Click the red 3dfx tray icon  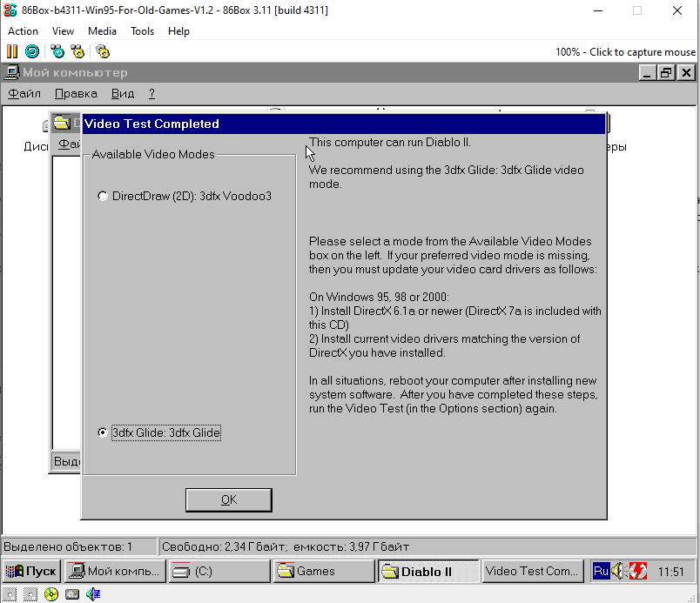(638, 571)
